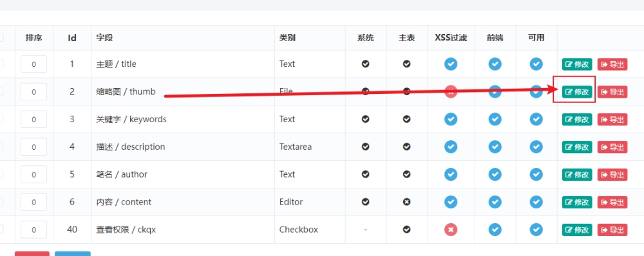Screen dimensions: 644x256
Task: Click 修改 in the author row
Action: tap(577, 174)
